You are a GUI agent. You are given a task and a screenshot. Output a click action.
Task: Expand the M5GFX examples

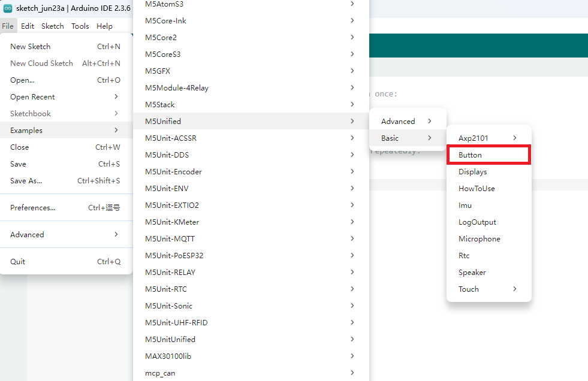pos(251,71)
